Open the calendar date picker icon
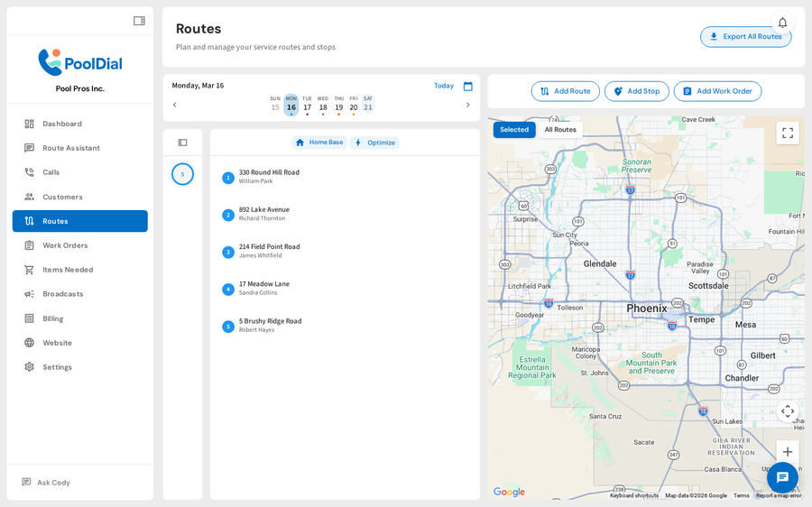This screenshot has height=507, width=812. (467, 87)
